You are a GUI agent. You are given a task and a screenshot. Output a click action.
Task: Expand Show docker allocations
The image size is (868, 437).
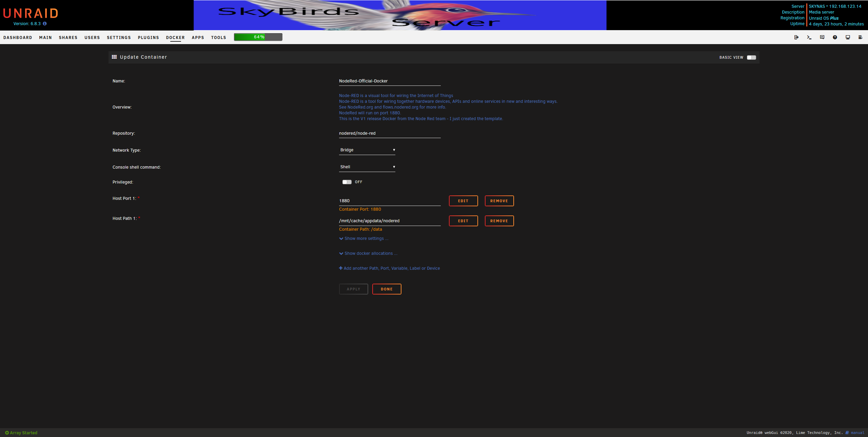coord(368,253)
